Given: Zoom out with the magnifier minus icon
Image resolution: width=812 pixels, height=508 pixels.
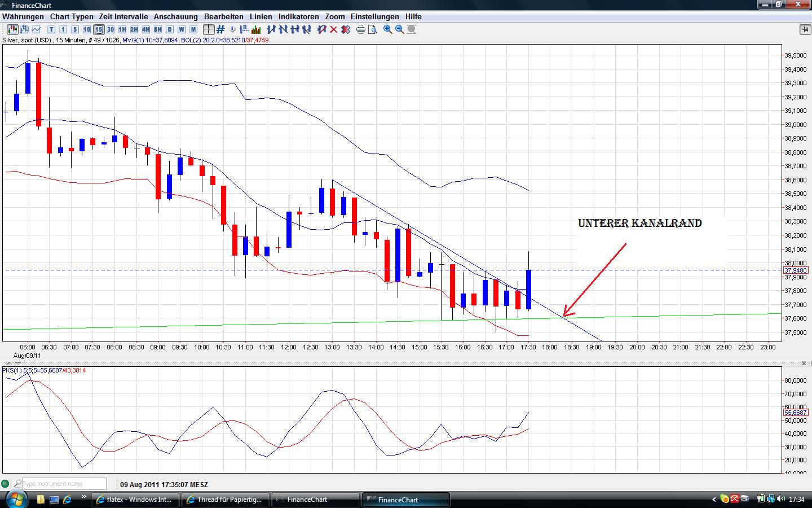Looking at the screenshot, I should [400, 29].
